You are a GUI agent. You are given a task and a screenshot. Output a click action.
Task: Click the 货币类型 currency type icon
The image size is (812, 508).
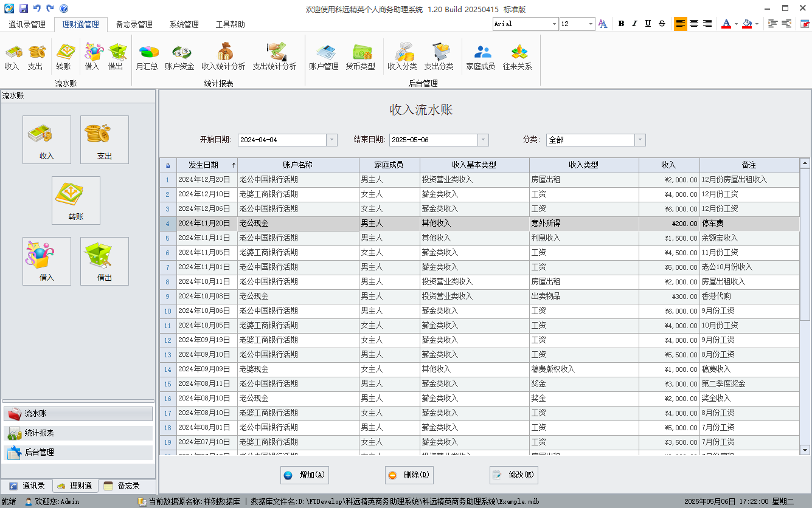pos(360,57)
